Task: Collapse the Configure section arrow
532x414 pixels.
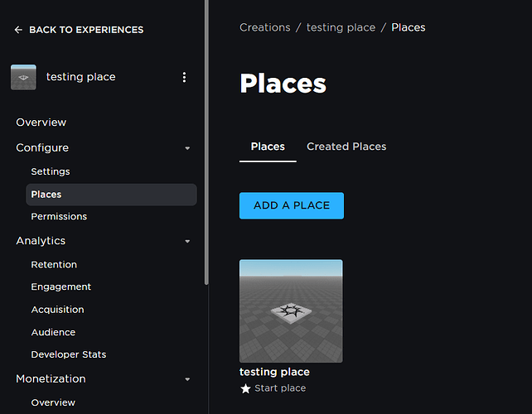Action: click(187, 148)
